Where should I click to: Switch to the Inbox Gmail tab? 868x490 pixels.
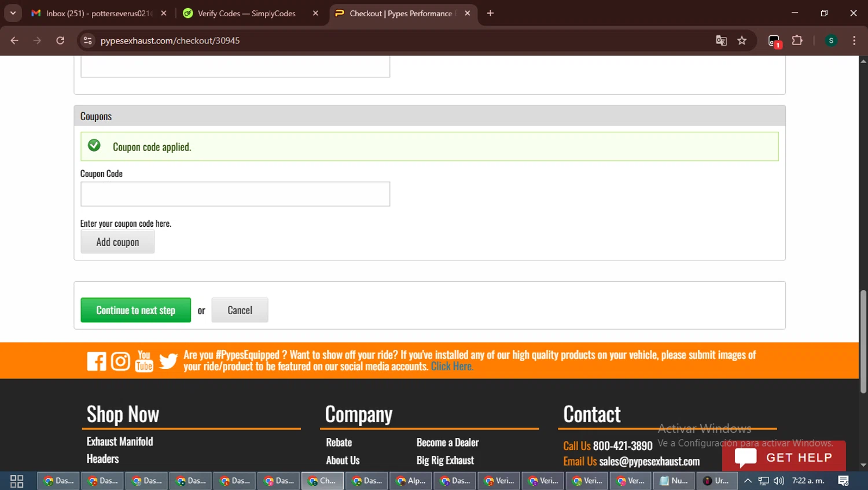98,13
